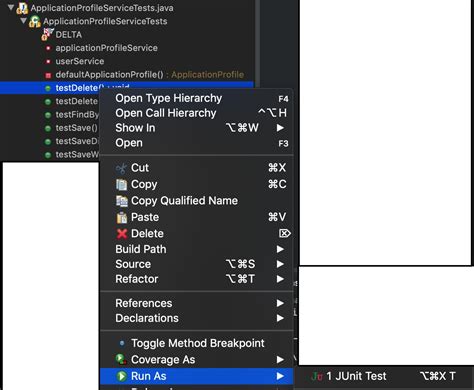Viewport: 474px width, 390px height.
Task: Select the testSave() method
Action: (x=76, y=128)
